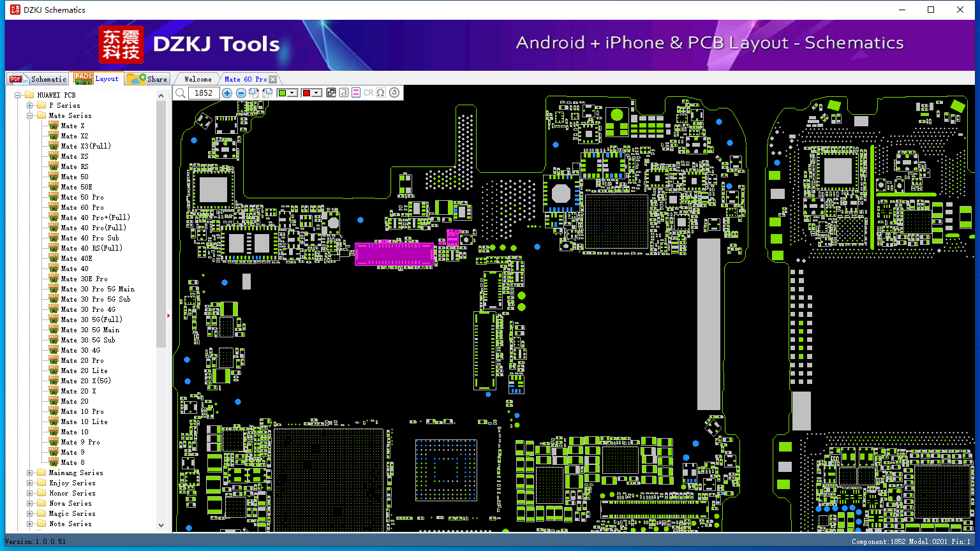Click the Mate XS PADS file icon
Viewport: 980px width, 551px height.
click(54, 156)
